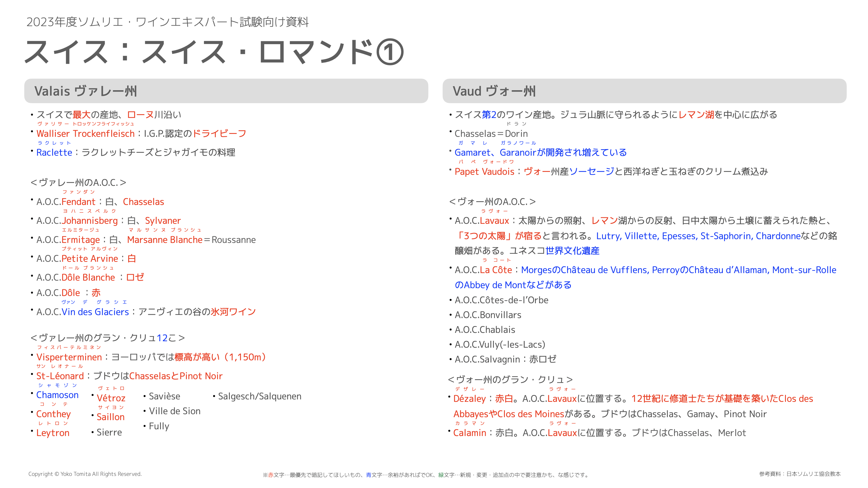
Task: Click the Vaud ヴォー州 section header
Action: click(x=644, y=91)
